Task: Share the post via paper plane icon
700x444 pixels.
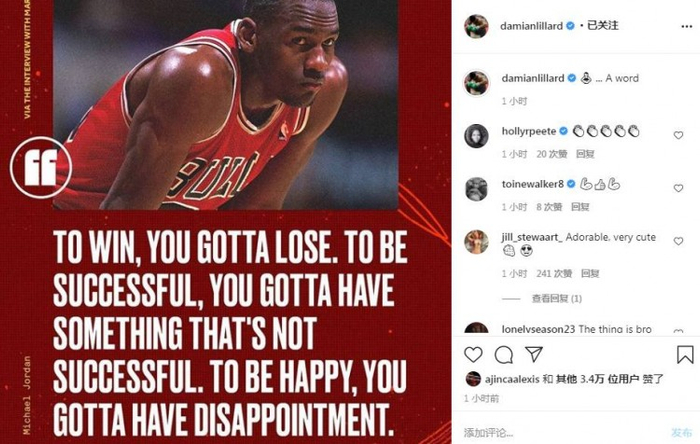Action: [x=533, y=354]
